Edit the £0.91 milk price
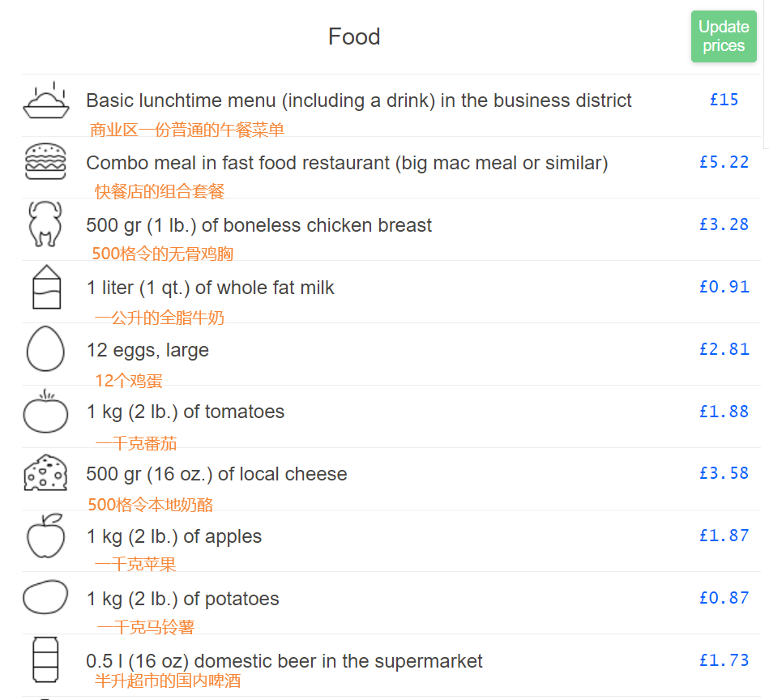 724,287
